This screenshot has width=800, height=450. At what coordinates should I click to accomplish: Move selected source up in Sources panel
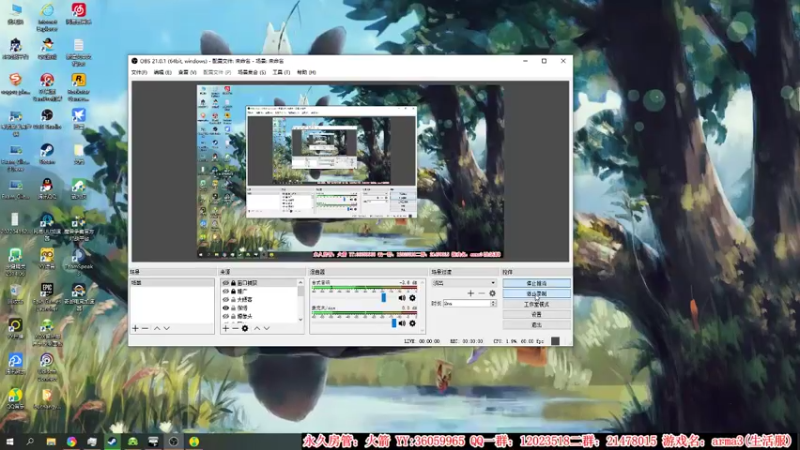click(x=257, y=328)
